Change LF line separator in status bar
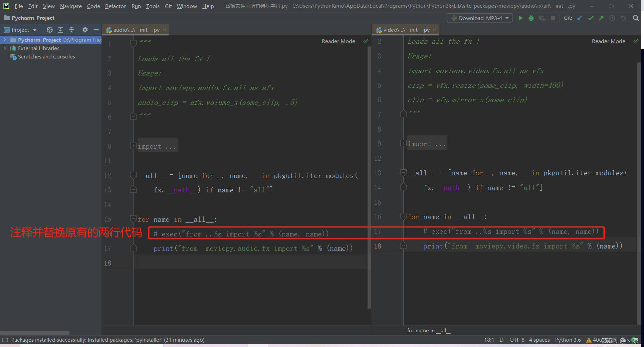Screen dimensions: 644x347 click(502, 340)
